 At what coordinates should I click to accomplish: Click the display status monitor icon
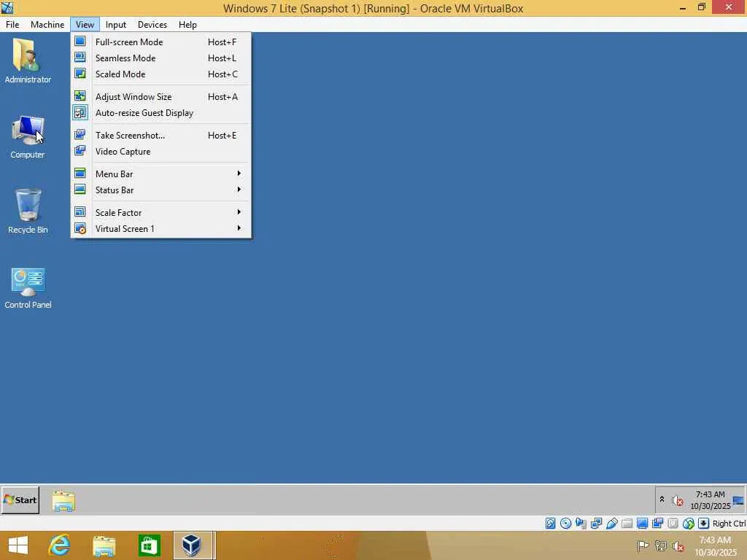(642, 524)
